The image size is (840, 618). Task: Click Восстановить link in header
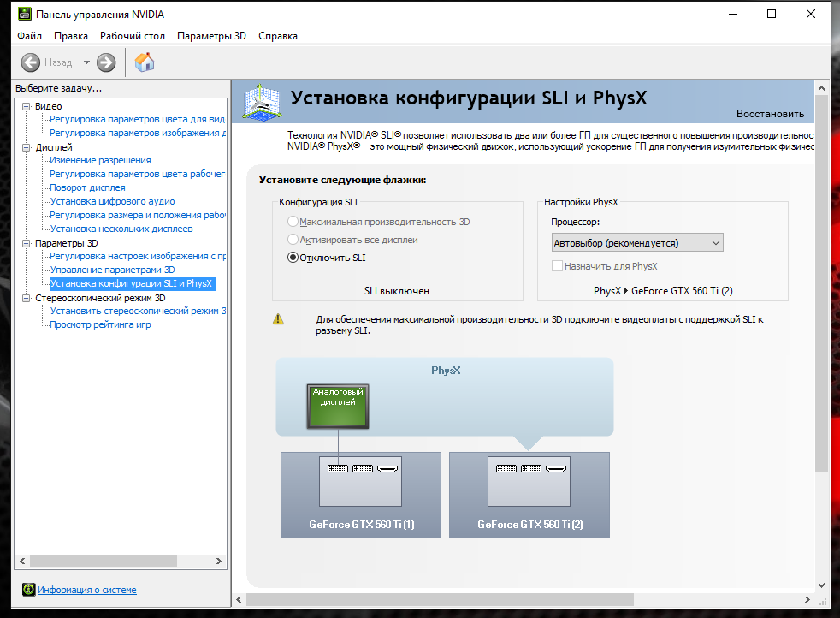pos(770,114)
